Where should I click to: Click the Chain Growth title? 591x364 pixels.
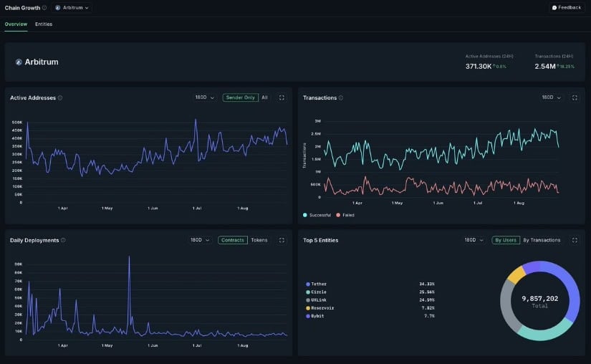coord(22,8)
